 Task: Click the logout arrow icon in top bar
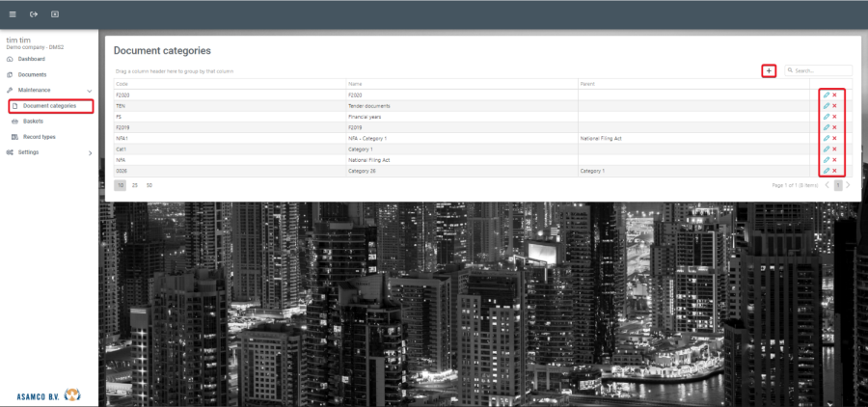coord(34,14)
